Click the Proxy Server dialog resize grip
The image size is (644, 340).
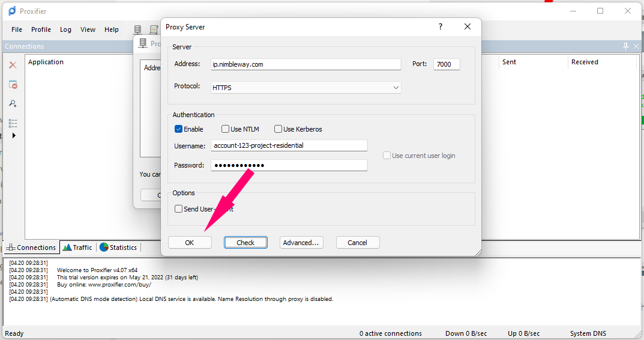point(478,253)
